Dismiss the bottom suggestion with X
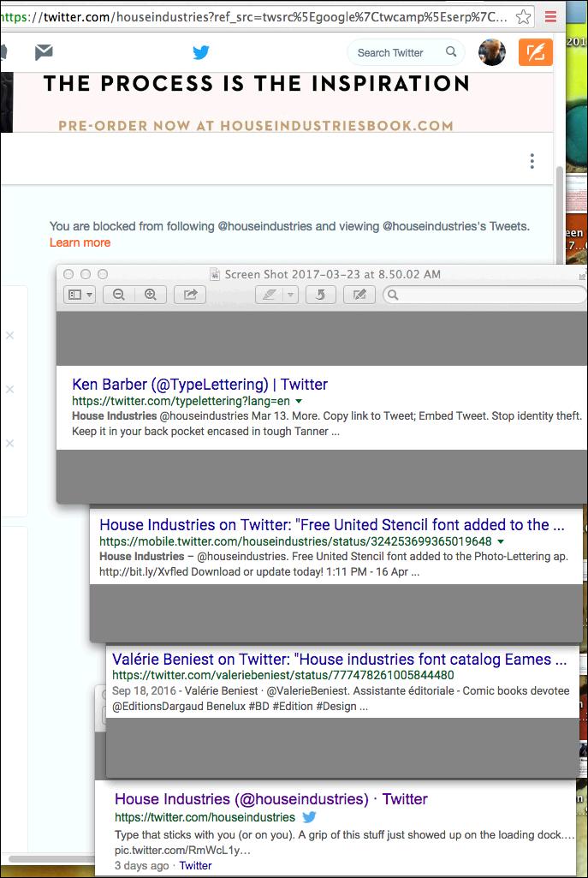This screenshot has height=878, width=588. point(9,443)
